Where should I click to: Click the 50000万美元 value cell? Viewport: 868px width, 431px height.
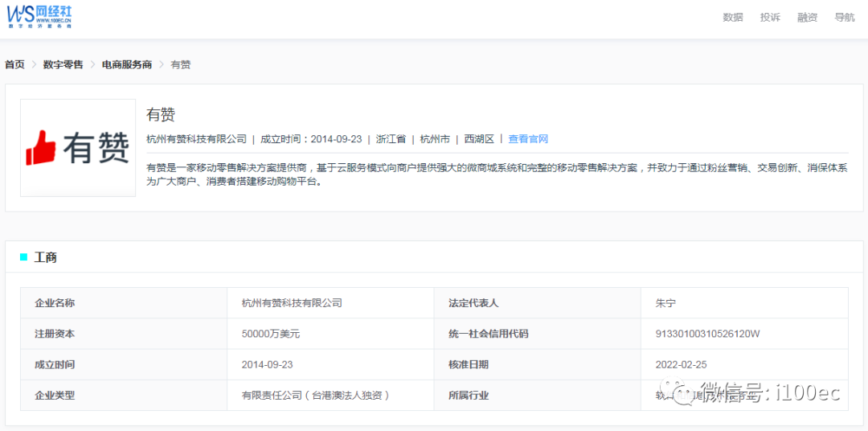(330, 334)
